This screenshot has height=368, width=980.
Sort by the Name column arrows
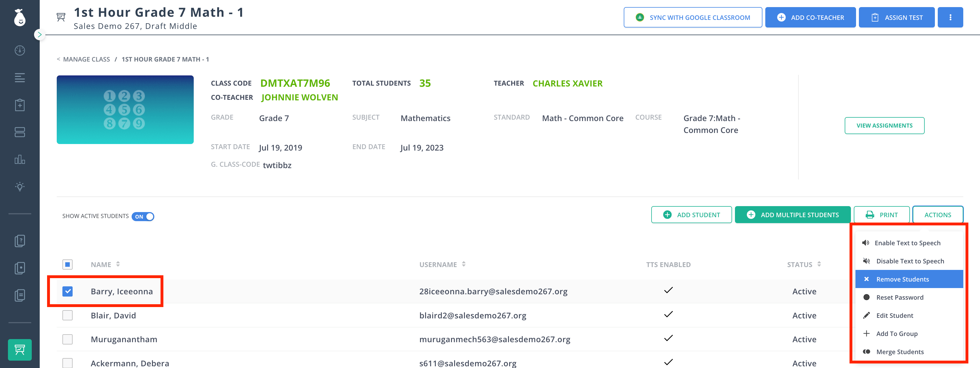tap(118, 264)
